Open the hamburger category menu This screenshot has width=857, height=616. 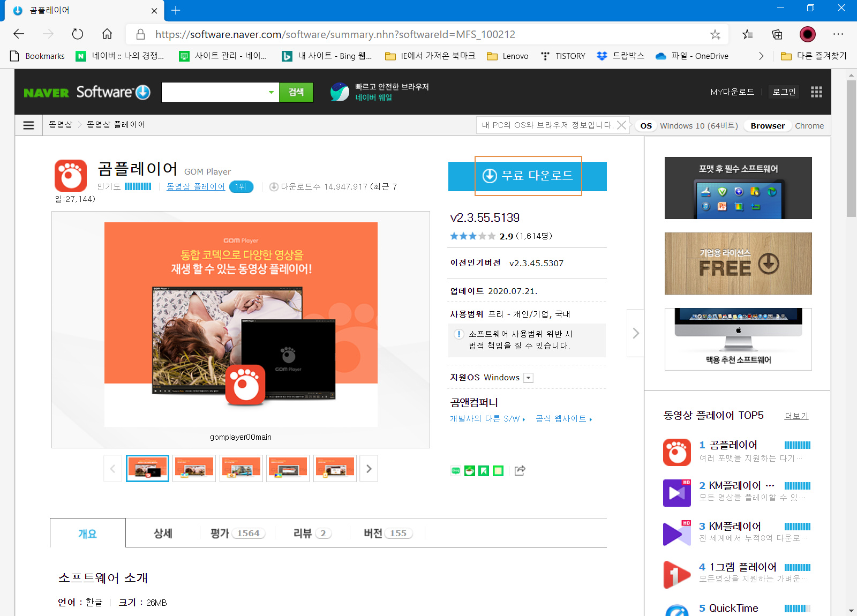[29, 125]
